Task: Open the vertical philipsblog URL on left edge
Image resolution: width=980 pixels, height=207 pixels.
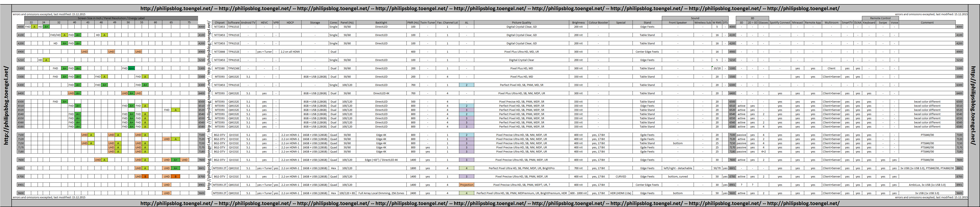Action: [6, 105]
